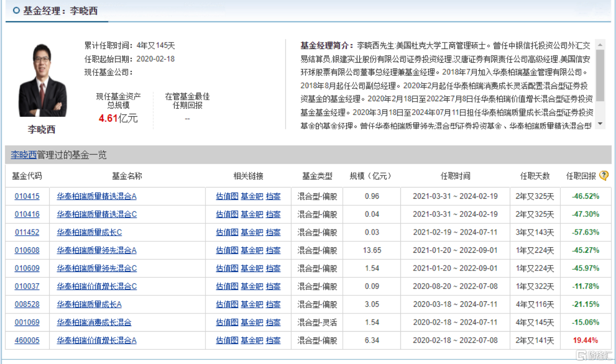Open 估值图 for fund 010609
The width and height of the screenshot is (616, 364).
(227, 268)
